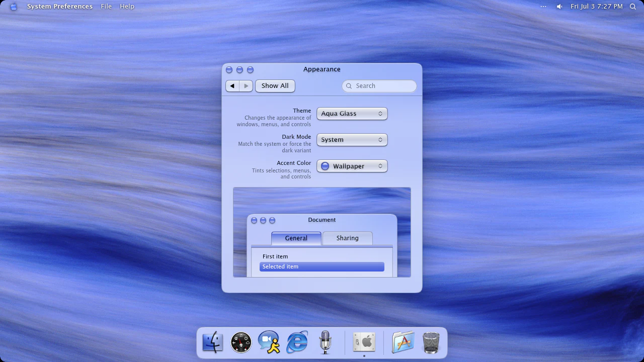Open the iChat AIM icon in dock
This screenshot has height=362, width=644.
(x=269, y=342)
